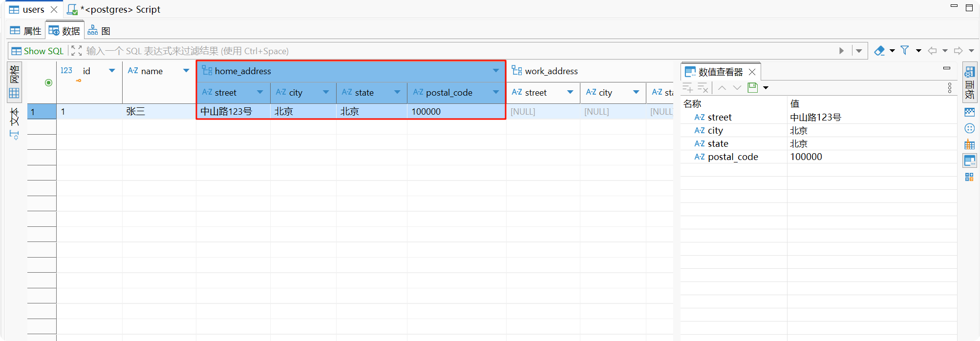Viewport: 980px width, 341px height.
Task: Click the eraser clear-filter icon
Action: point(879,51)
